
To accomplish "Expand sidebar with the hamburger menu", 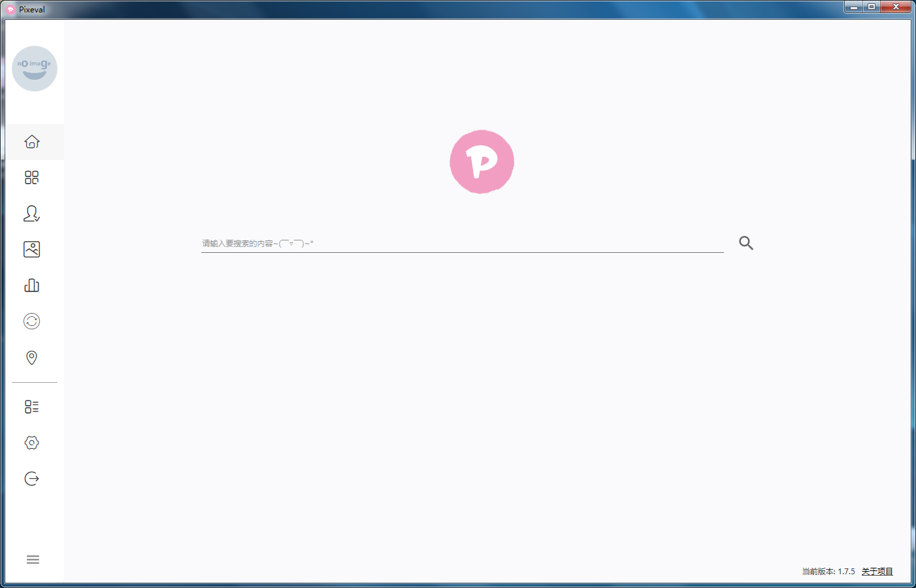I will 33,560.
